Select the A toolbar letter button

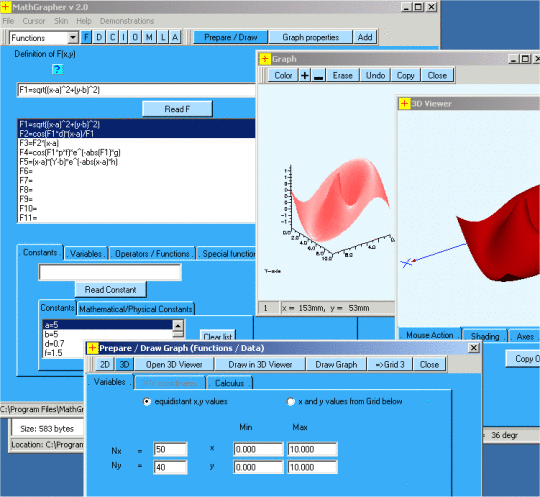[x=175, y=37]
